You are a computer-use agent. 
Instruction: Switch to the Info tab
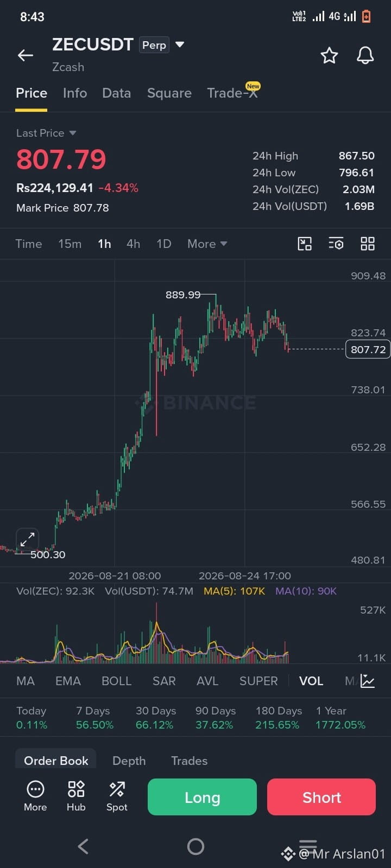tap(75, 93)
